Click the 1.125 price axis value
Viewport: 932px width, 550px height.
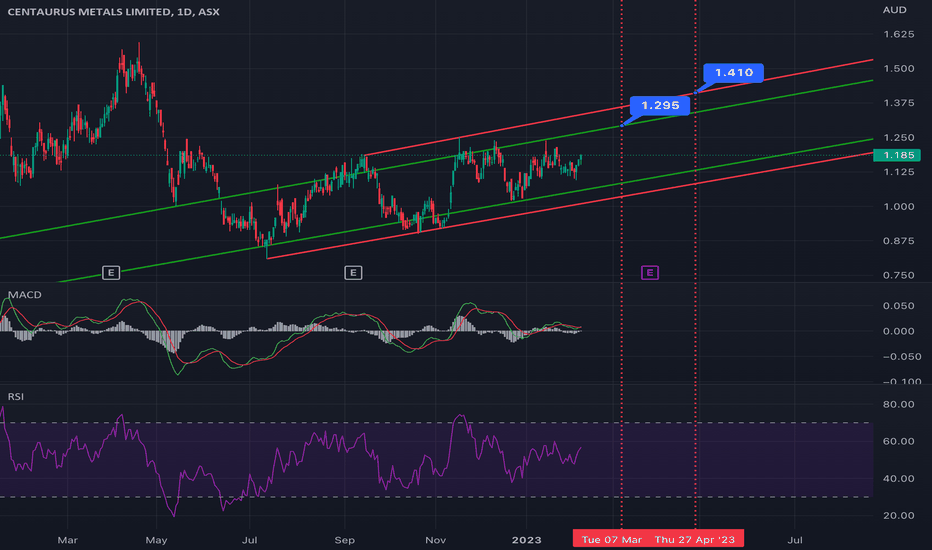click(899, 172)
